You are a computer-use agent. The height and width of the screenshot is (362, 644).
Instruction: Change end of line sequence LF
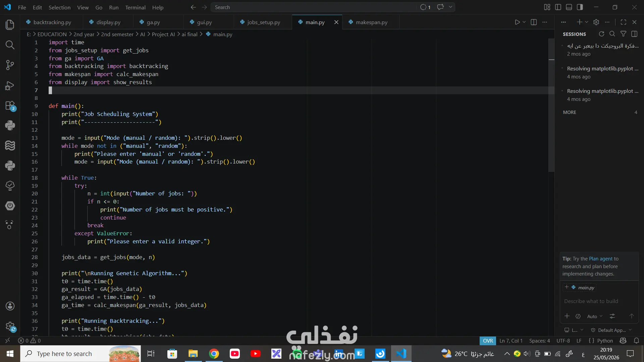coord(579,341)
